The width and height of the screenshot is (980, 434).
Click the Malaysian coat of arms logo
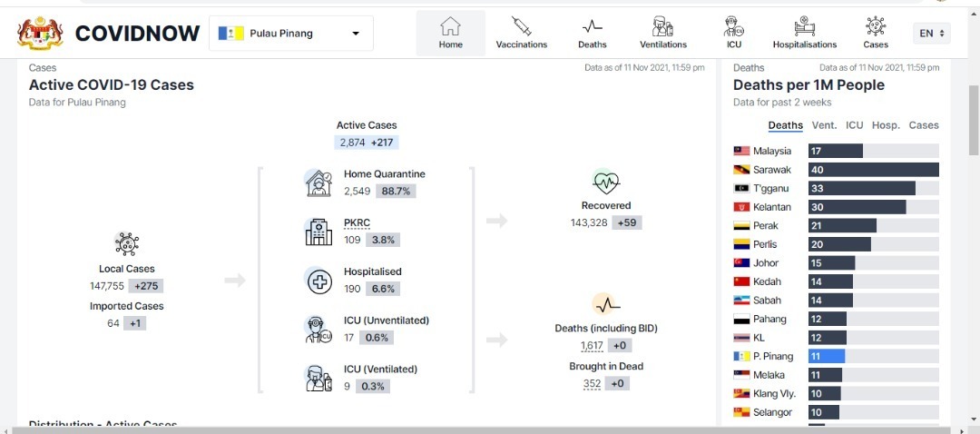coord(41,34)
